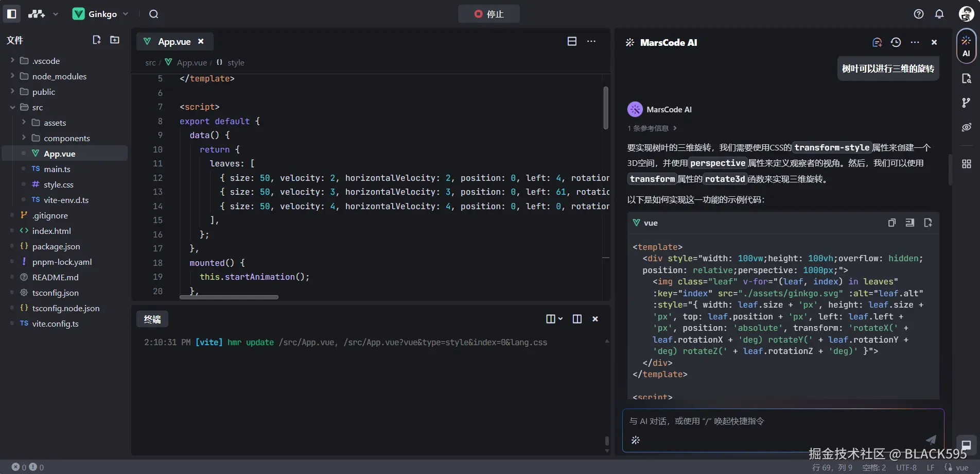
Task: Expand the node_modules folder chevron
Action: coord(12,76)
